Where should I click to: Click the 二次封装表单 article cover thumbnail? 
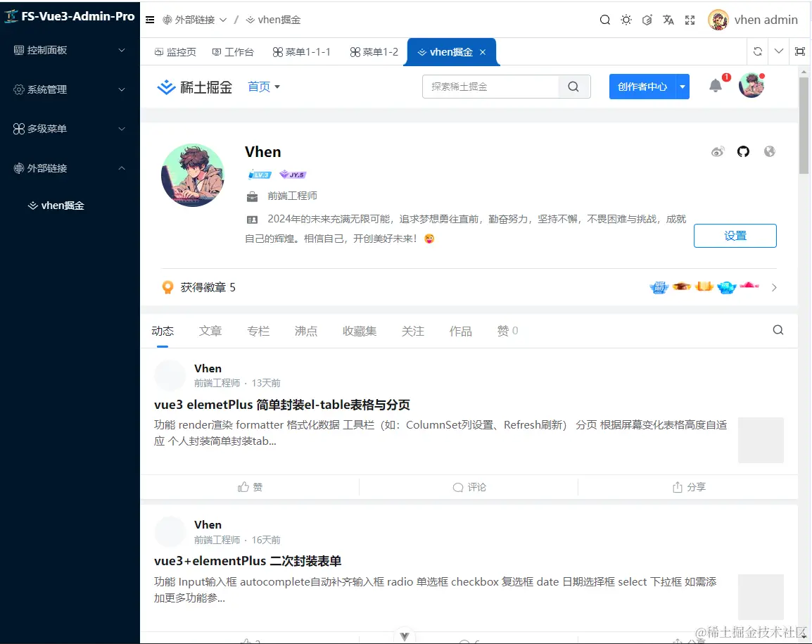(x=761, y=597)
